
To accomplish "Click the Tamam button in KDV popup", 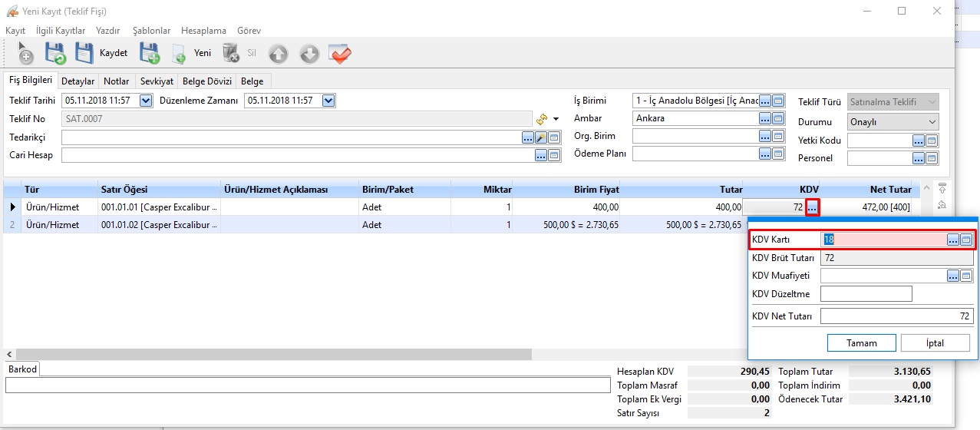I will tap(861, 343).
